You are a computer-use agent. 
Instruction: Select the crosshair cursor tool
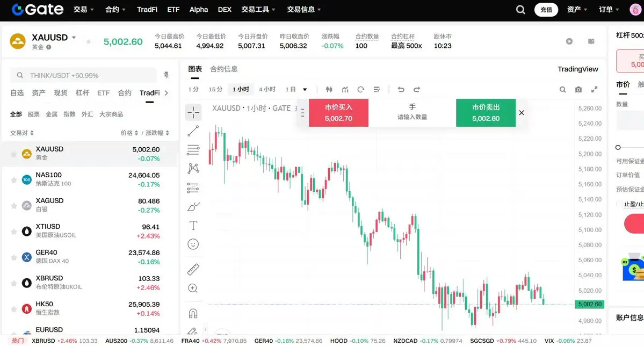(193, 112)
